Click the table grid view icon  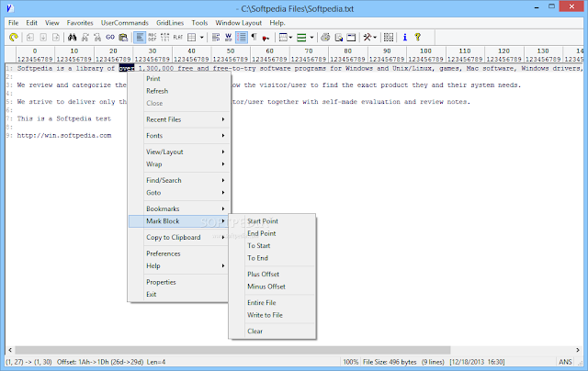pyautogui.click(x=192, y=37)
